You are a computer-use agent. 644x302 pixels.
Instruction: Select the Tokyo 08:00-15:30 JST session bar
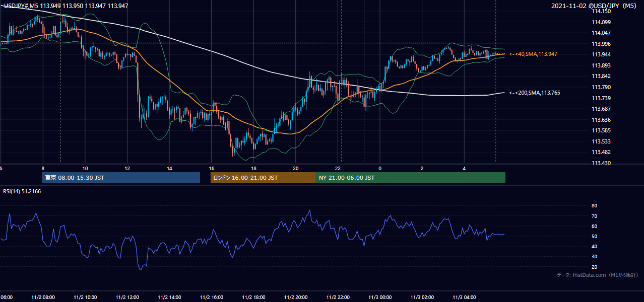[121, 178]
